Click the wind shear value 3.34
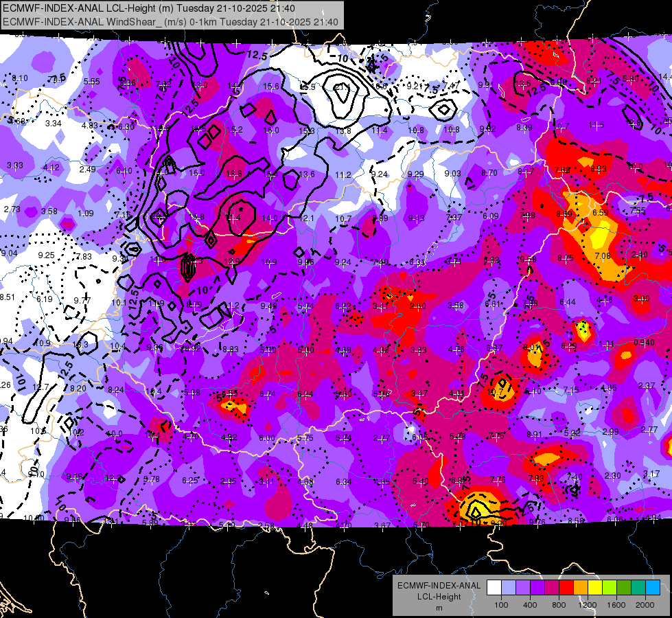Image resolution: width=672 pixels, height=618 pixels. (x=54, y=123)
